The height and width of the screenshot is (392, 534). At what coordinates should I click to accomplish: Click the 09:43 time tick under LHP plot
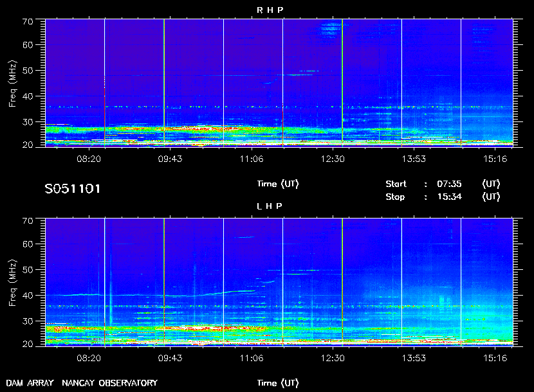pyautogui.click(x=170, y=358)
